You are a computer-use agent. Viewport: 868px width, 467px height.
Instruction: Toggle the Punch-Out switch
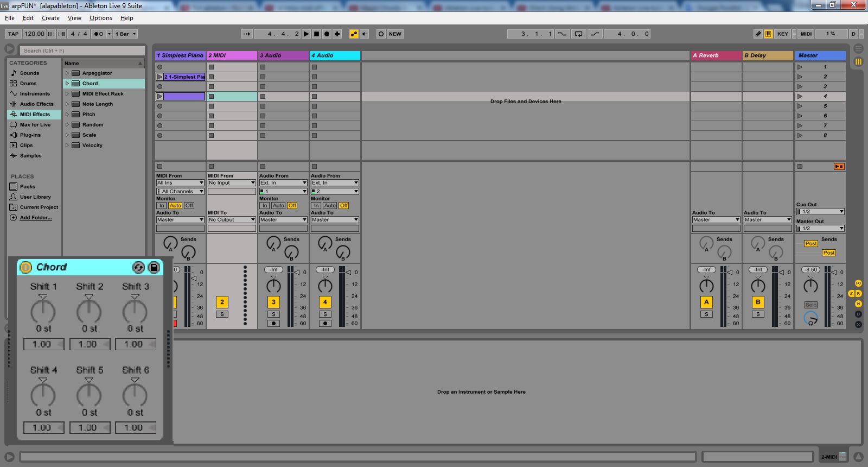point(595,34)
